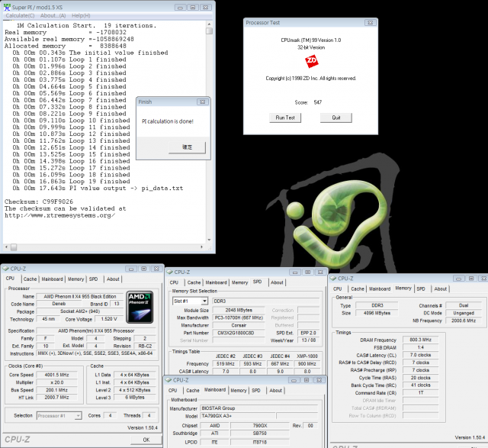Select the SPD tab in the Mainboard CPU-Z window
The image size is (488, 448).
click(x=256, y=390)
